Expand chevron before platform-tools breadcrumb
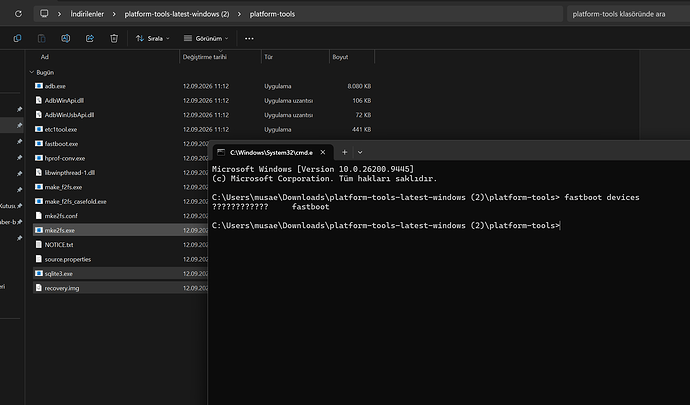The width and height of the screenshot is (690, 405). (239, 14)
